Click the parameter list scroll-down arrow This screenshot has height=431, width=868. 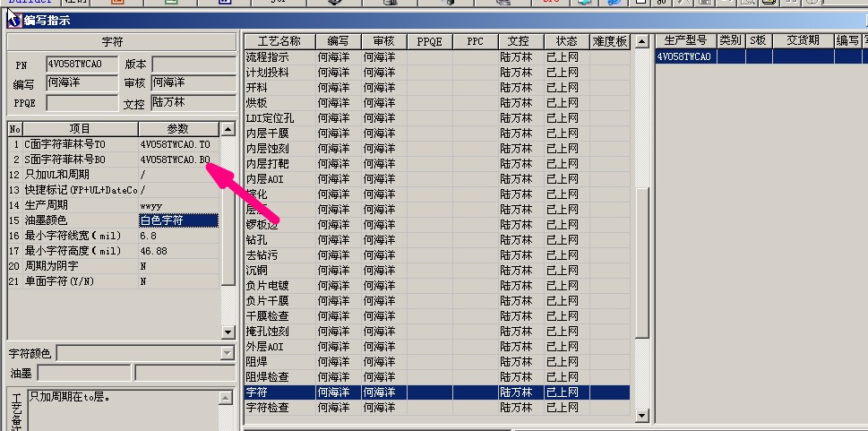[228, 332]
